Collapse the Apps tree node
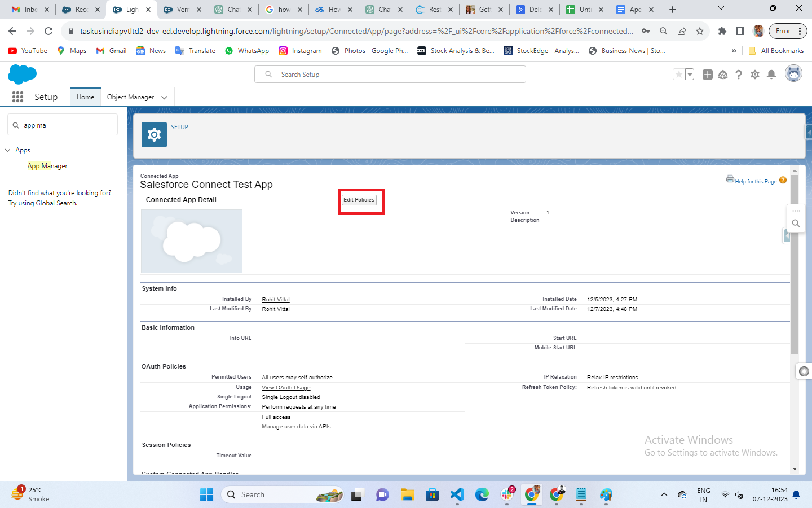The image size is (812, 508). (x=8, y=150)
